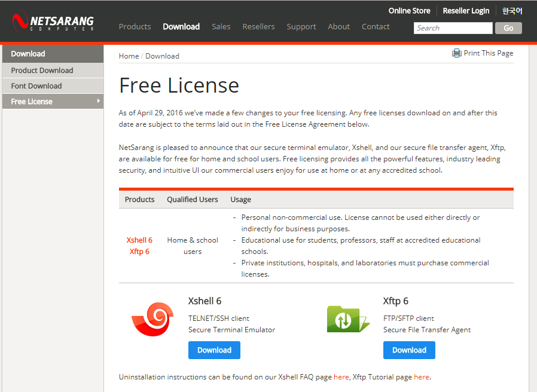This screenshot has height=392, width=537.
Task: Select Free License in the sidebar
Action: [53, 102]
